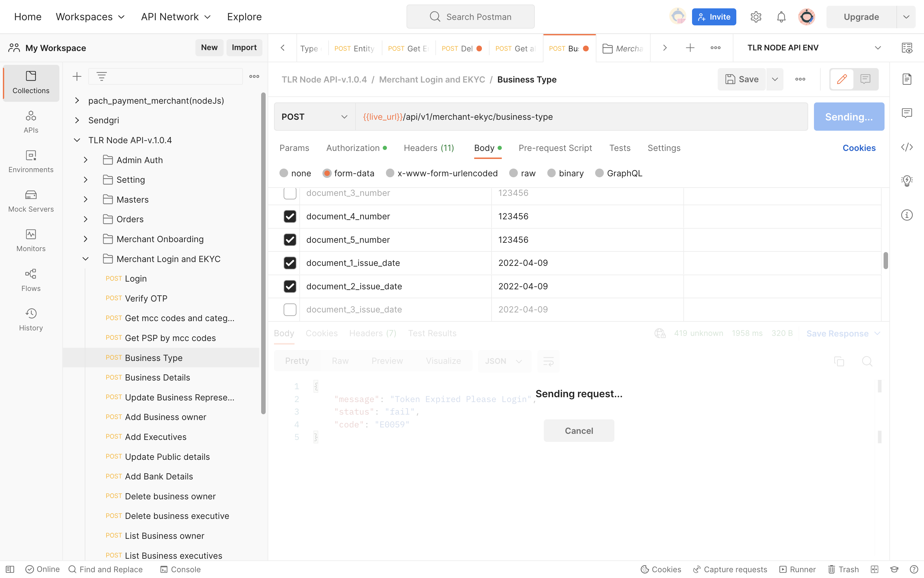Click the Import button
This screenshot has height=578, width=924.
coord(244,48)
